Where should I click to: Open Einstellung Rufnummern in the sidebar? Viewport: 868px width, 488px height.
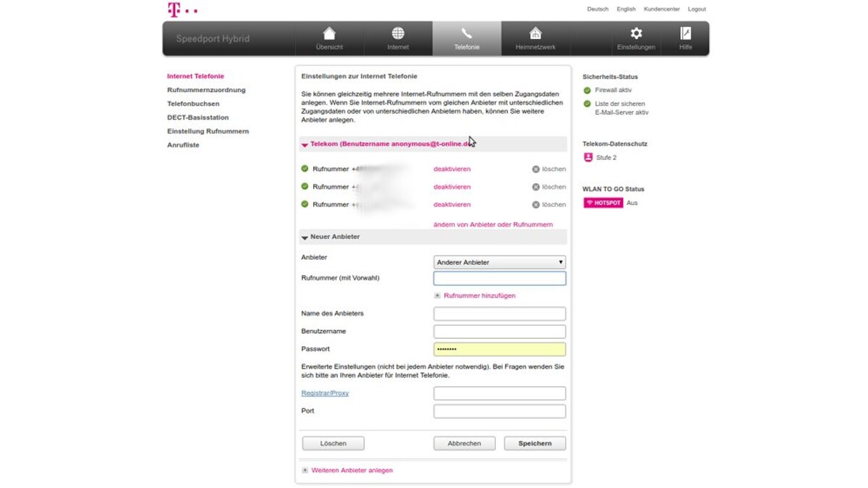[x=208, y=131]
